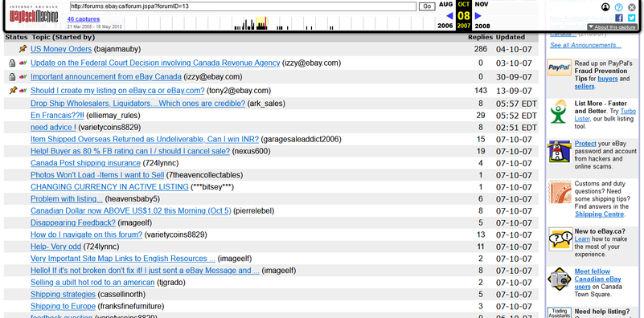
Task: Click the lighthouse Protect icon
Action: pyautogui.click(x=560, y=151)
